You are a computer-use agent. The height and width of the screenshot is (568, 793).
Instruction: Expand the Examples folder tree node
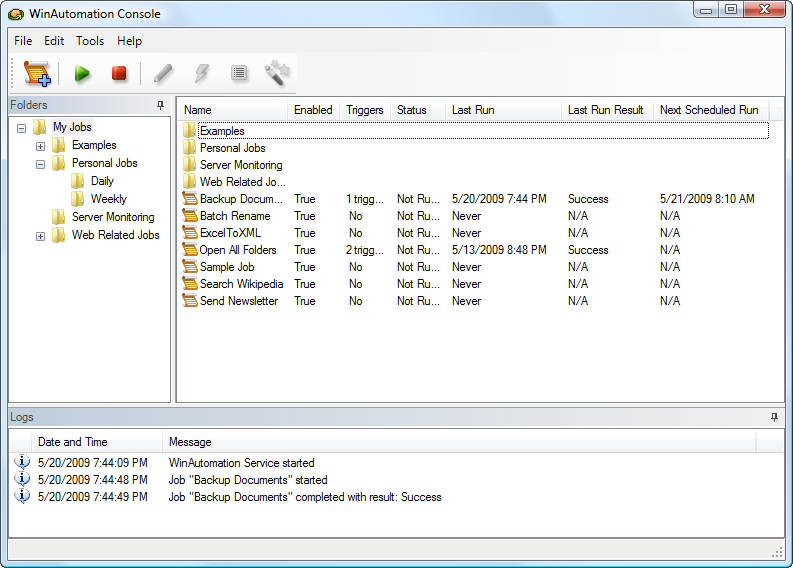pyautogui.click(x=40, y=146)
